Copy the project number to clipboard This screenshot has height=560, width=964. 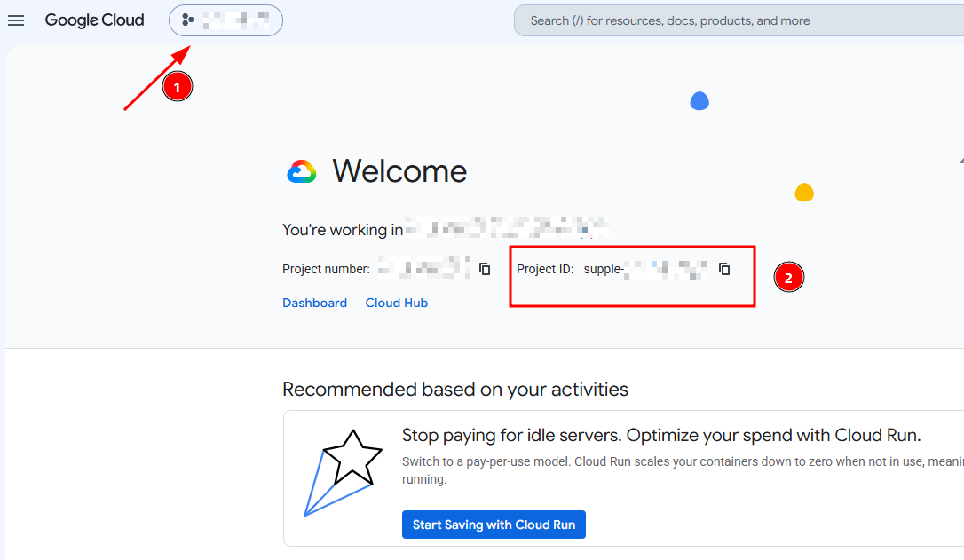(x=485, y=269)
